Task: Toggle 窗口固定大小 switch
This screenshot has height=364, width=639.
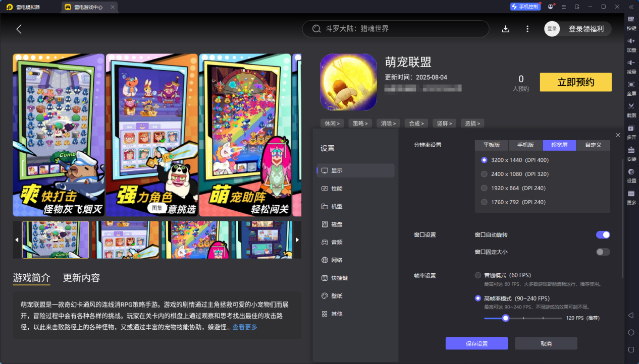Action: (x=603, y=252)
